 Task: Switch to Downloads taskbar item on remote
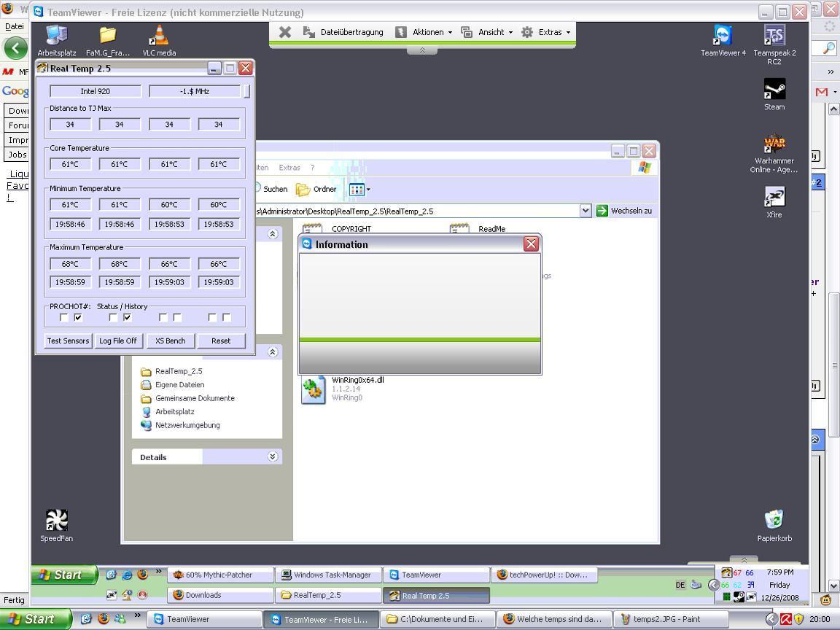(221, 595)
